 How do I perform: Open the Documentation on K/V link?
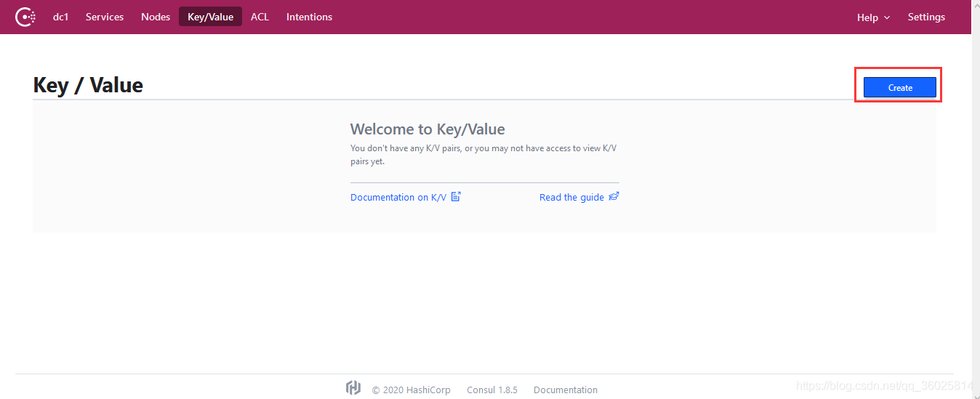pyautogui.click(x=406, y=197)
